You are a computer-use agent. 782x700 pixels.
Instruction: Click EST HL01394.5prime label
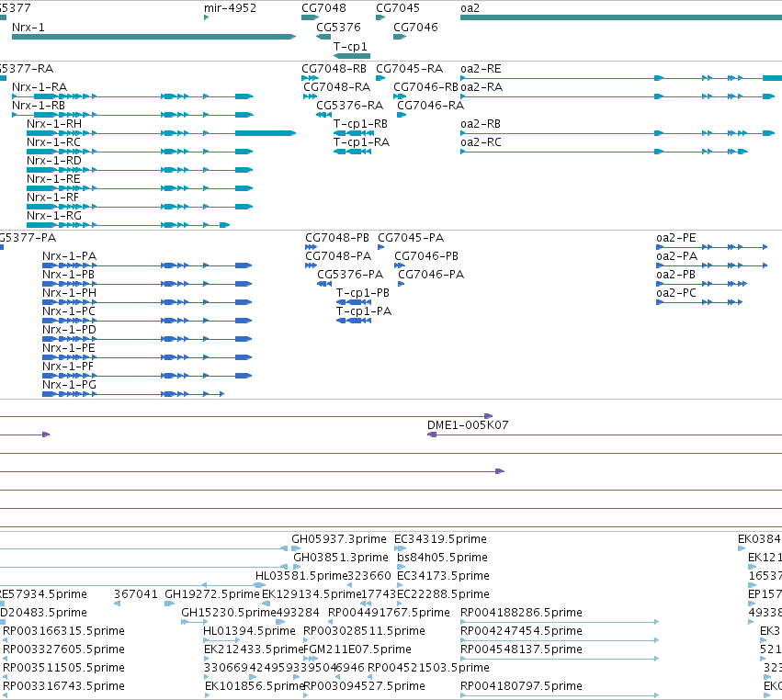[x=249, y=631]
